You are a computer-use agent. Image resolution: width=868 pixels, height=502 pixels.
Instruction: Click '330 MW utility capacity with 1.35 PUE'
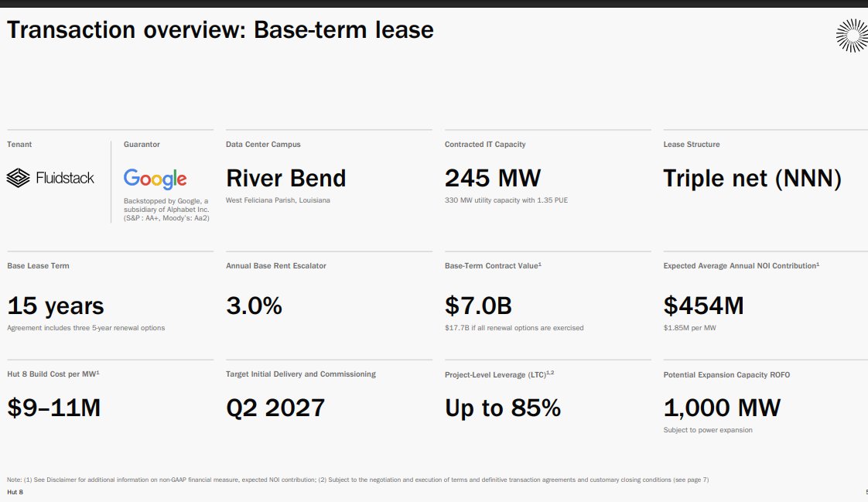pos(506,200)
